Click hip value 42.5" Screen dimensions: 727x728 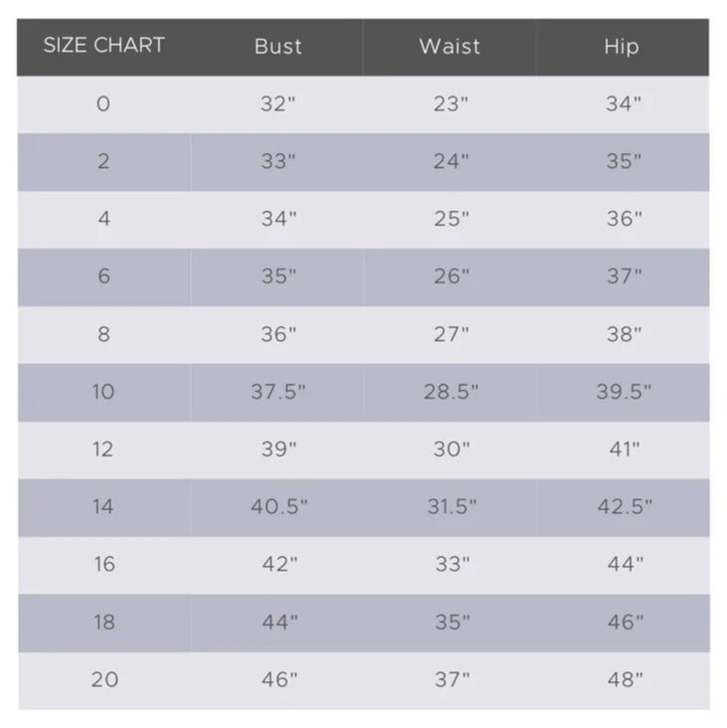pyautogui.click(x=625, y=506)
